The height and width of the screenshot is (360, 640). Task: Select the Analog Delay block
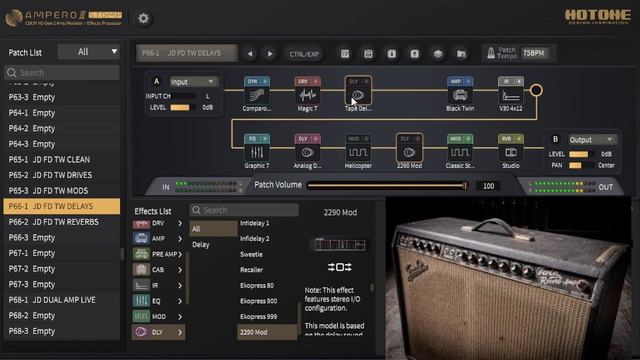coord(307,152)
